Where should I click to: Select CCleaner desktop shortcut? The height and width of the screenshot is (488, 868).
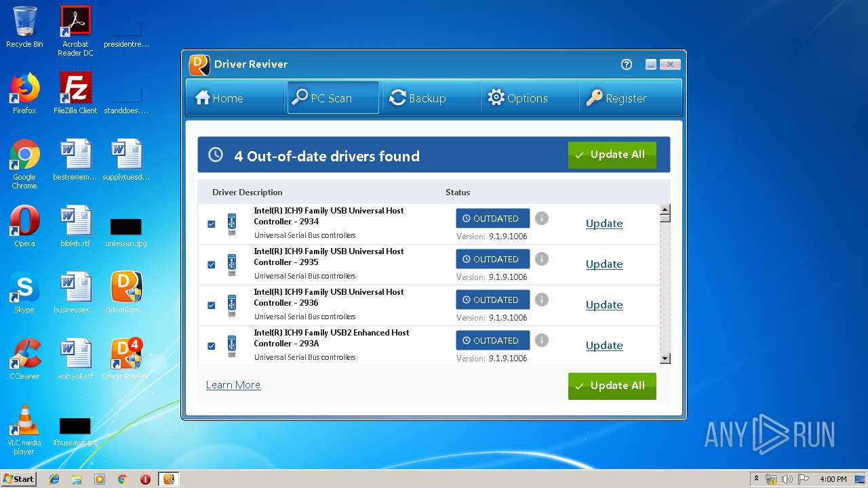coord(24,359)
